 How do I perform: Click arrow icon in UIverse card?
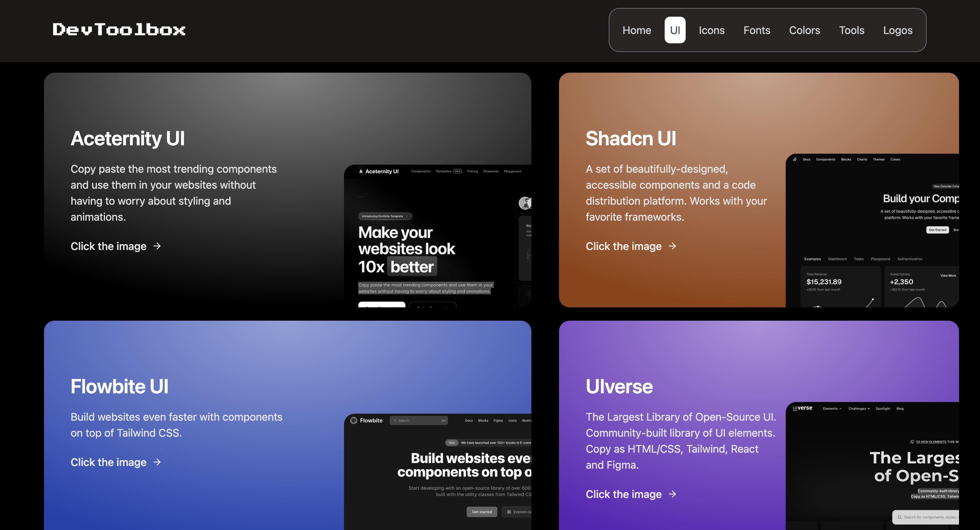point(672,494)
